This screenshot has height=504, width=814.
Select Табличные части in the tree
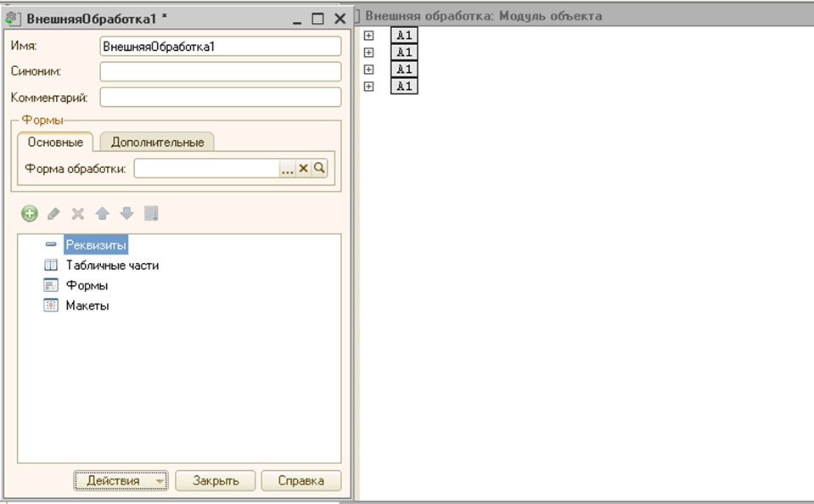112,266
